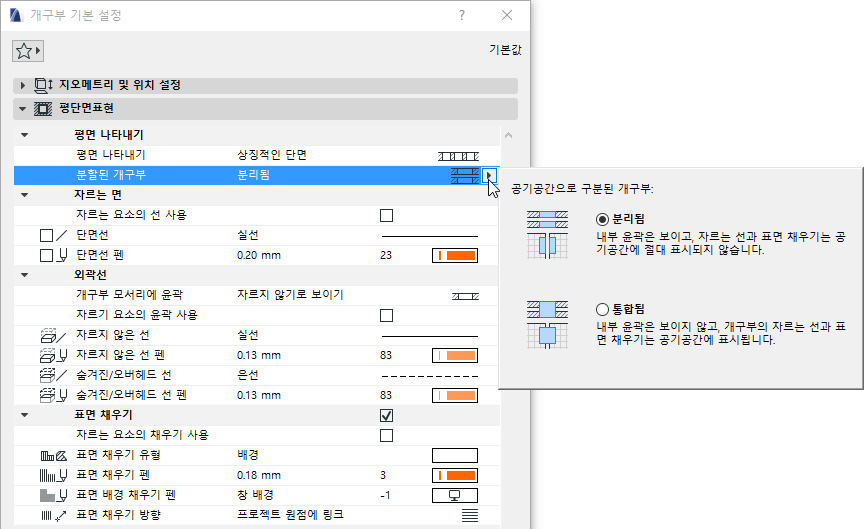Viewport: 864px width, 529px height.
Task: Enable 자르는 요소의 채우기 사용 checkbox
Action: click(x=386, y=435)
